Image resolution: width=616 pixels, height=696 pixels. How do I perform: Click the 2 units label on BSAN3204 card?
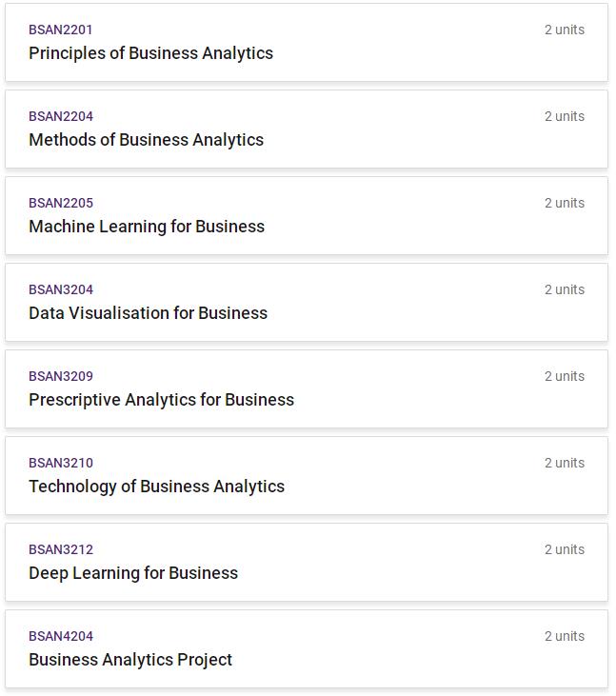(x=565, y=289)
